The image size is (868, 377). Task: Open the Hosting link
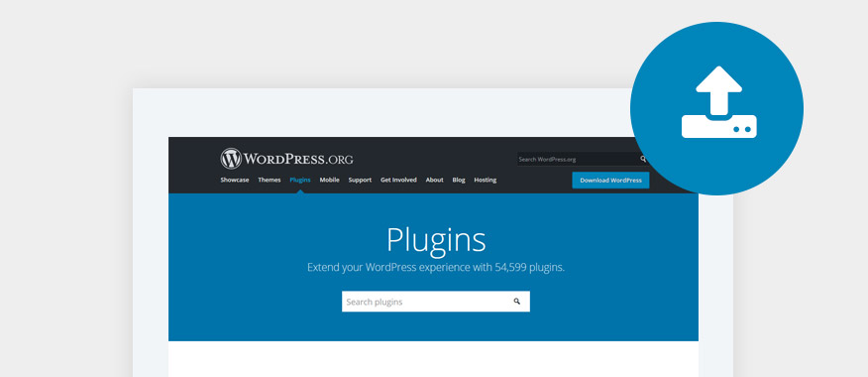485,181
